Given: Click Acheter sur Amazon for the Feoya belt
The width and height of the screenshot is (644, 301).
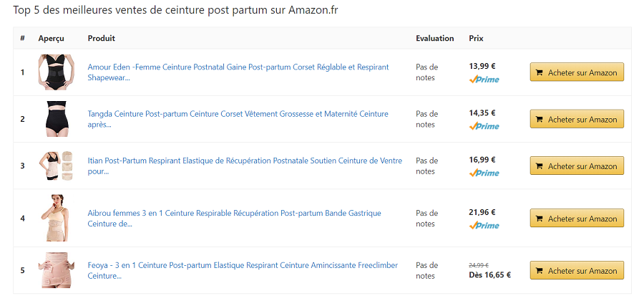Looking at the screenshot, I should pos(577,271).
